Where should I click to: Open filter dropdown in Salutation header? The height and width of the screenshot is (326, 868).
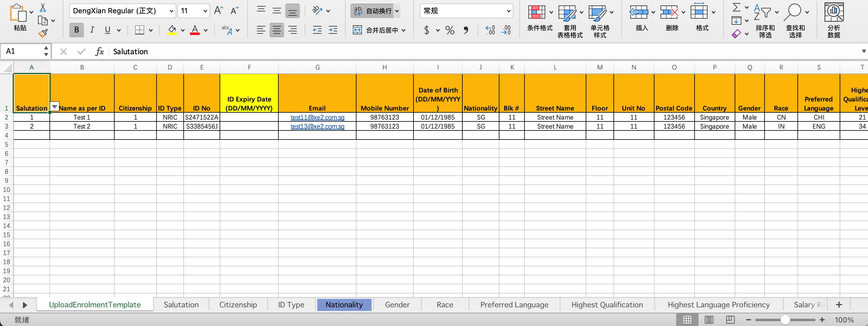pos(54,106)
